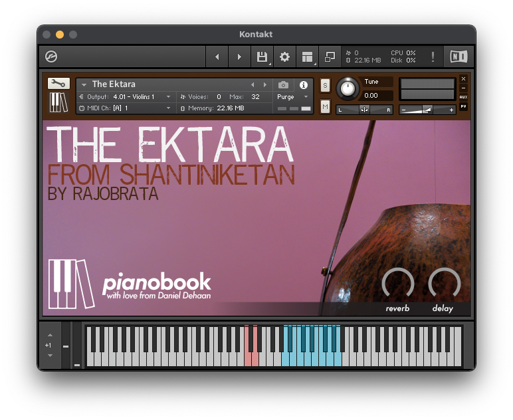Toggle the PV button
This screenshot has height=420, width=513.
click(463, 106)
